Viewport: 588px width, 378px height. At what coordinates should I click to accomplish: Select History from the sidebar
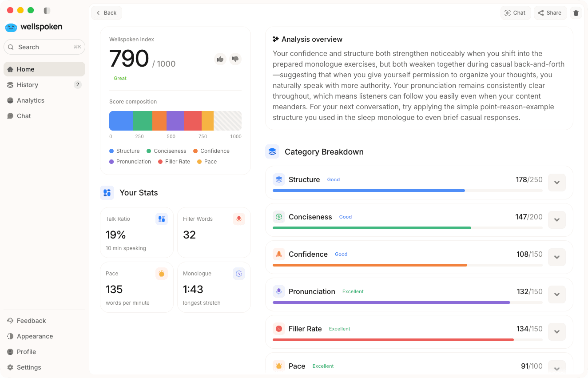click(x=28, y=84)
